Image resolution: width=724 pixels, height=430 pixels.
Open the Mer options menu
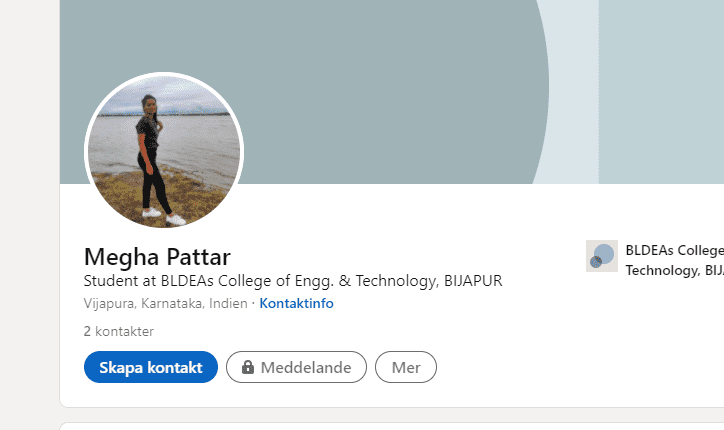point(406,367)
